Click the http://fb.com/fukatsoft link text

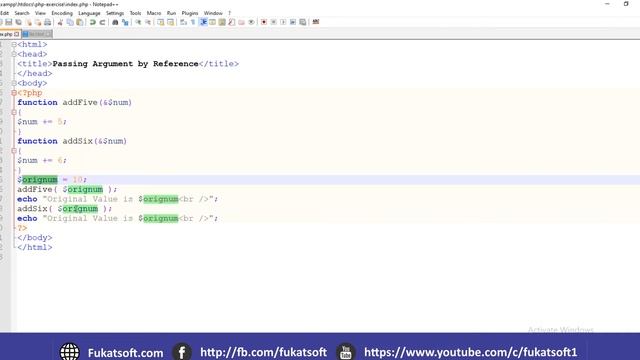263,352
